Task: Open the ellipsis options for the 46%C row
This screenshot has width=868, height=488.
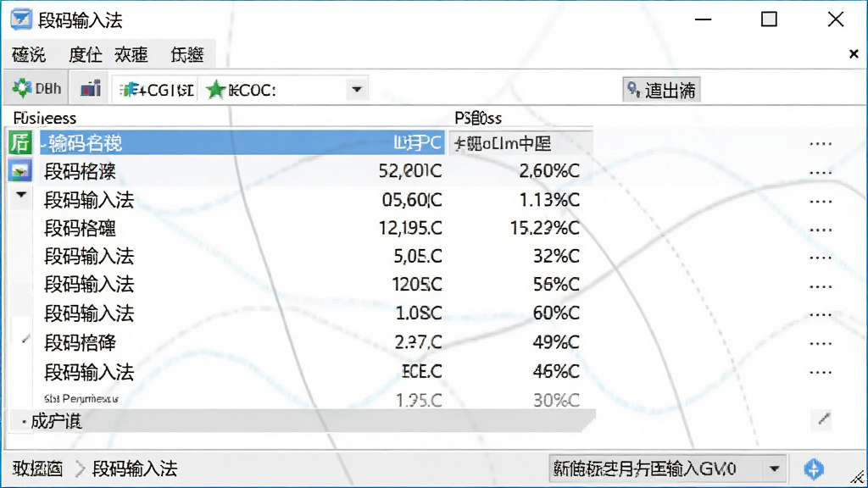Action: (x=821, y=373)
